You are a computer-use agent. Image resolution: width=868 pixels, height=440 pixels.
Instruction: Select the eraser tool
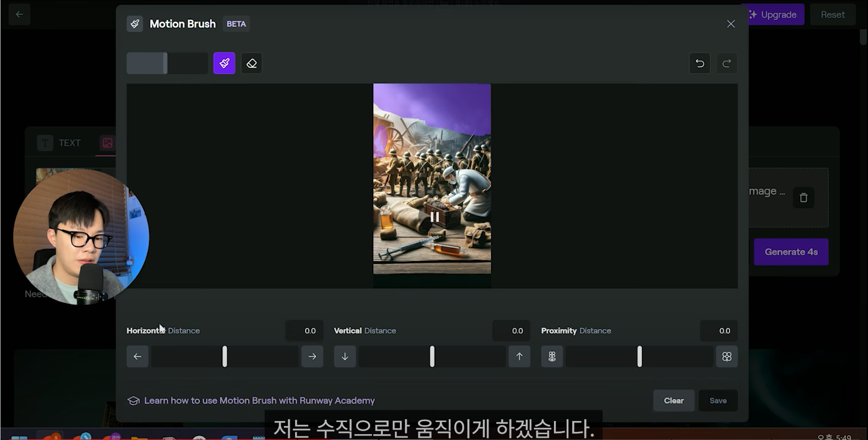pos(252,63)
